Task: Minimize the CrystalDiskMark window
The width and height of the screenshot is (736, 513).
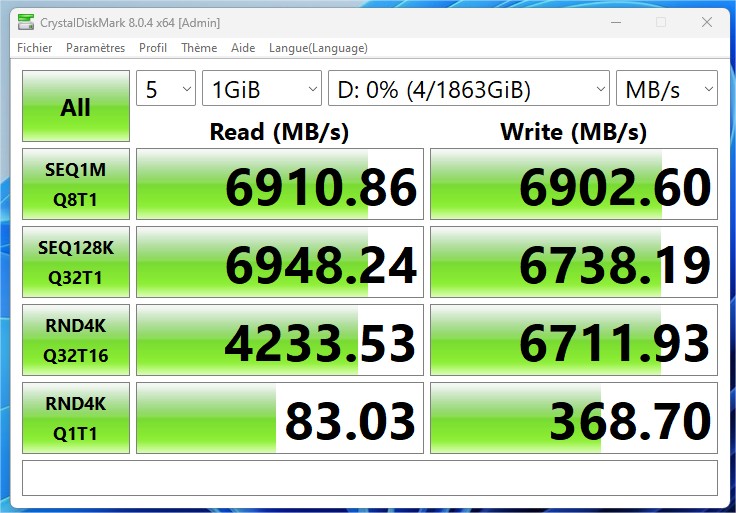Action: (616, 22)
